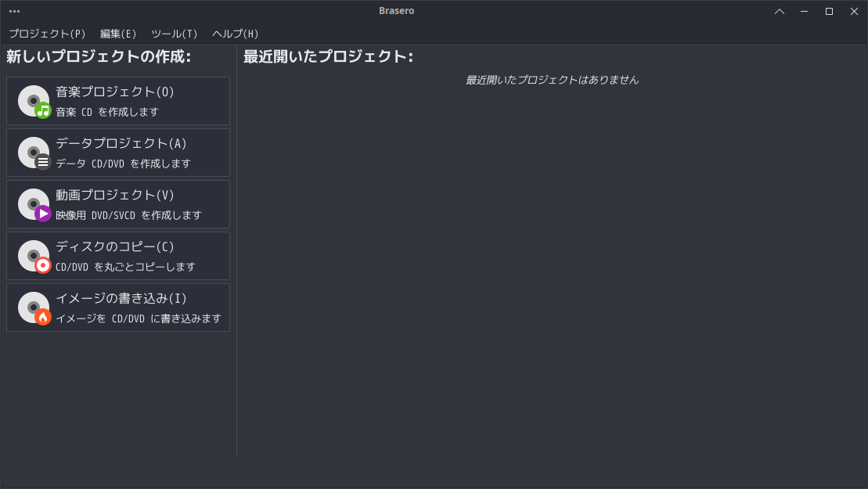868x489 pixels.
Task: Maximize the Brasero window
Action: click(829, 11)
